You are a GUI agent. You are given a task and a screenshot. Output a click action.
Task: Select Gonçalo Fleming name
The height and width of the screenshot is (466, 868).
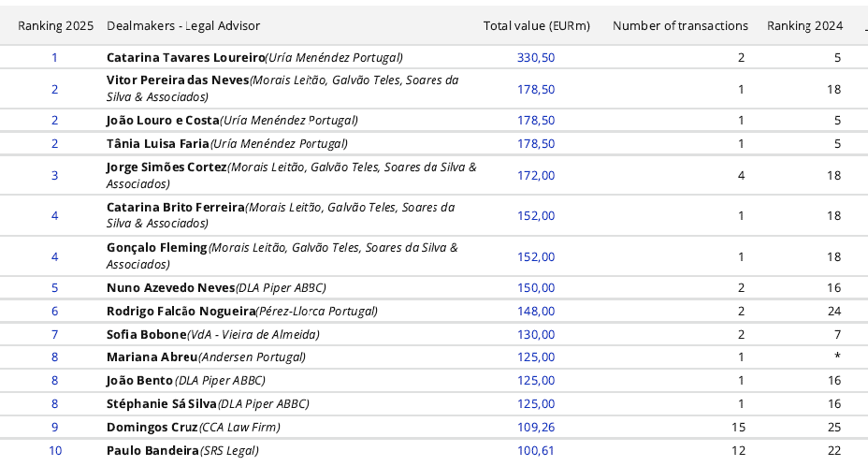(157, 248)
